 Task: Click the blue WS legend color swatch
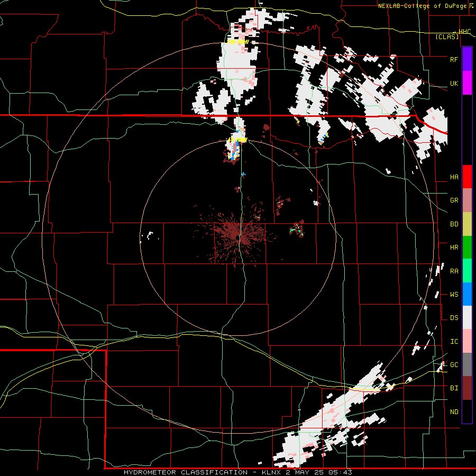point(467,294)
